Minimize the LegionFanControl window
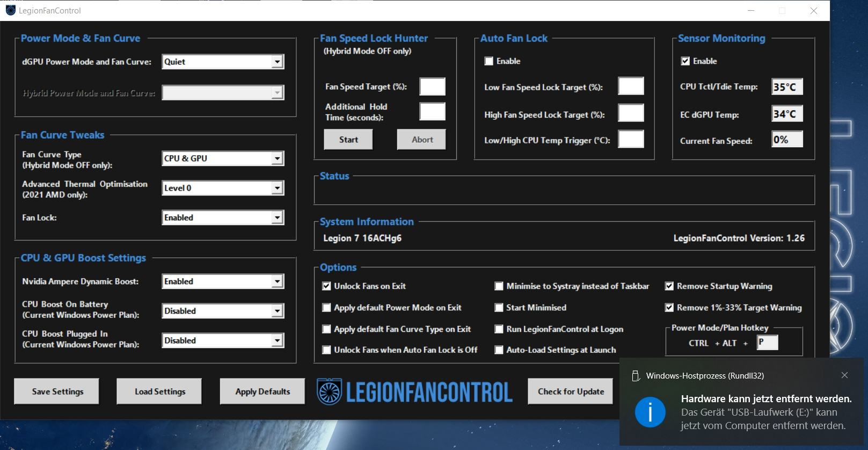The width and height of the screenshot is (868, 450). tap(752, 11)
